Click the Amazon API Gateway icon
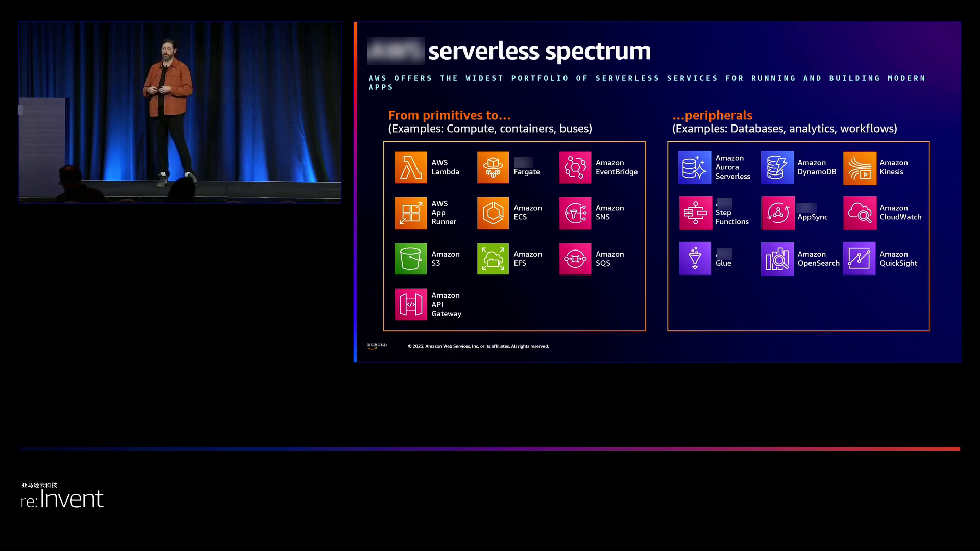The image size is (980, 551). point(411,305)
